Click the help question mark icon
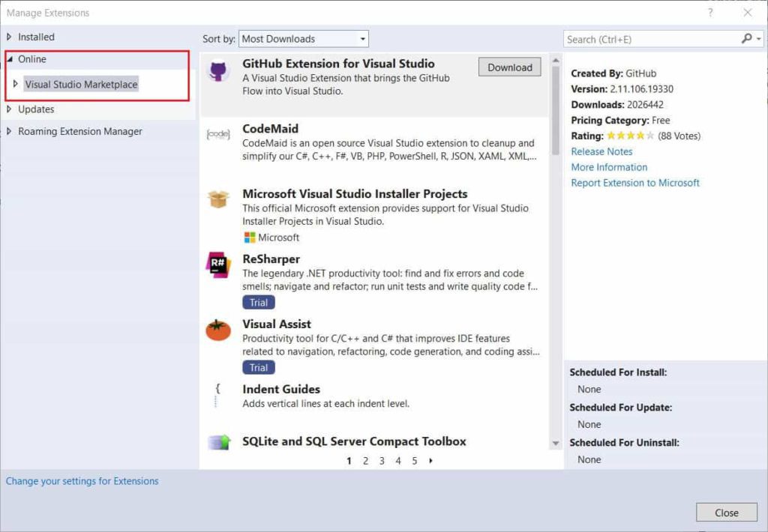The image size is (768, 532). click(x=710, y=13)
